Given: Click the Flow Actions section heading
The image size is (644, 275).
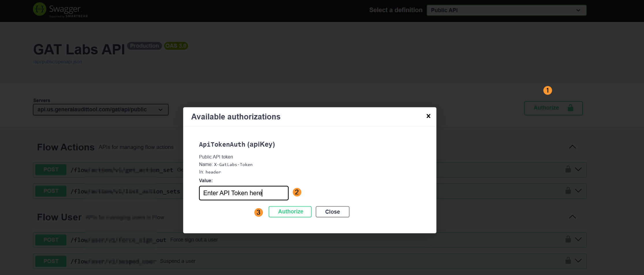Looking at the screenshot, I should [x=66, y=147].
